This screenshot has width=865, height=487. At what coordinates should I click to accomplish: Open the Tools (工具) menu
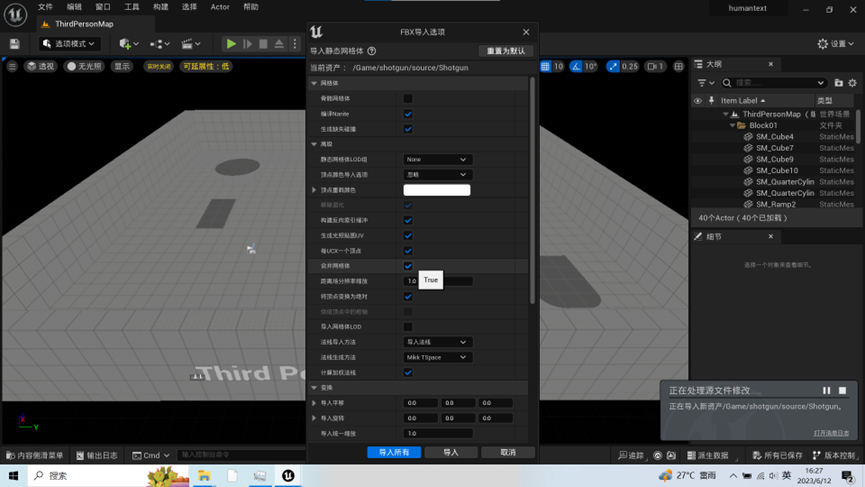pyautogui.click(x=132, y=7)
